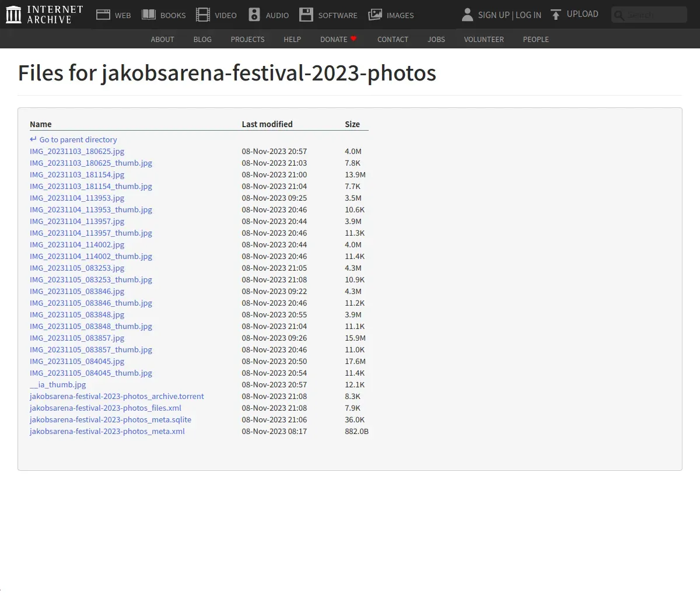Open the ABOUT menu item

[163, 39]
